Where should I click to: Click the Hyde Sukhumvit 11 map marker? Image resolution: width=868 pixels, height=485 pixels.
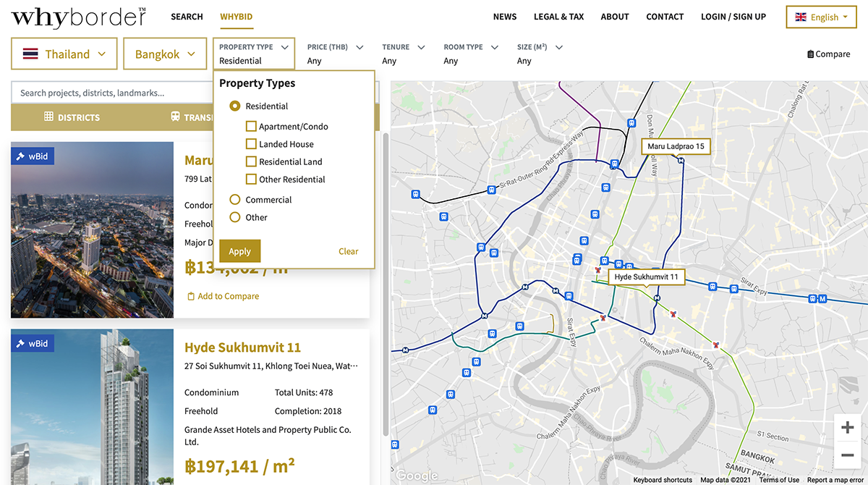pos(646,277)
